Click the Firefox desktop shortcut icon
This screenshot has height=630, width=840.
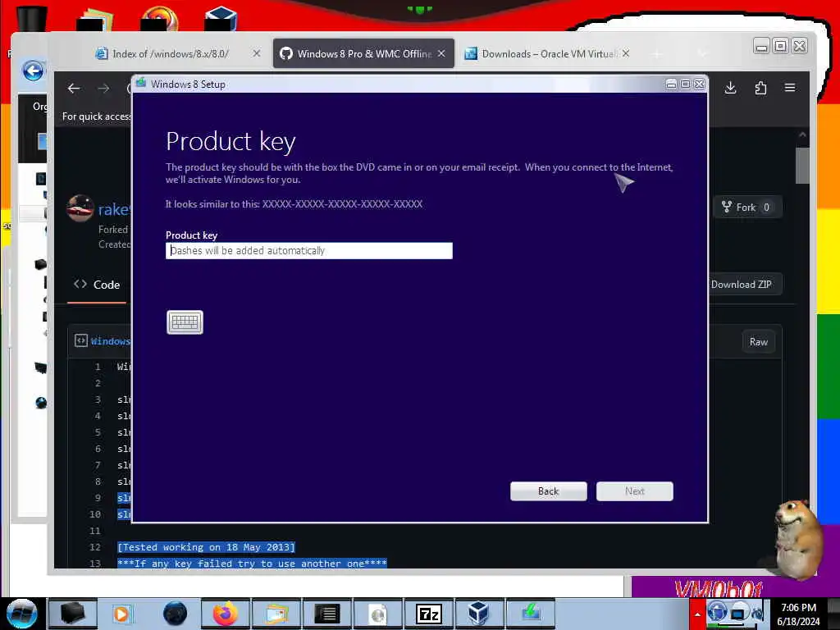pyautogui.click(x=159, y=18)
